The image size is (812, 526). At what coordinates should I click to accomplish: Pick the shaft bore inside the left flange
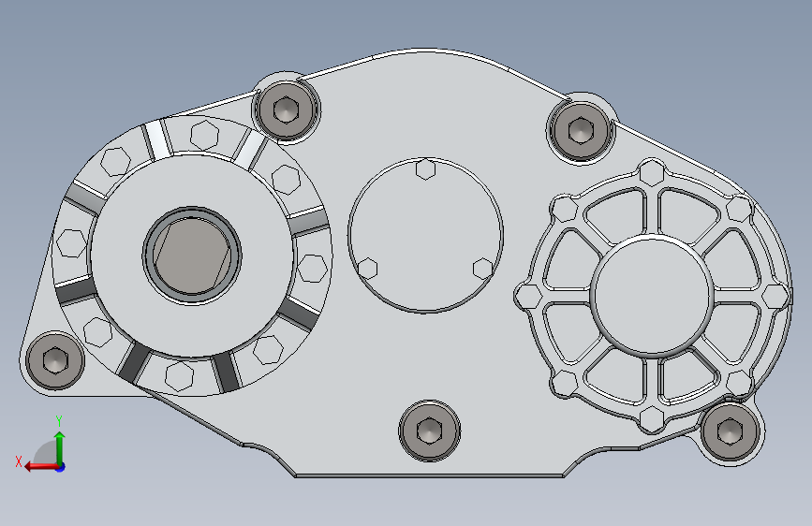(x=192, y=255)
